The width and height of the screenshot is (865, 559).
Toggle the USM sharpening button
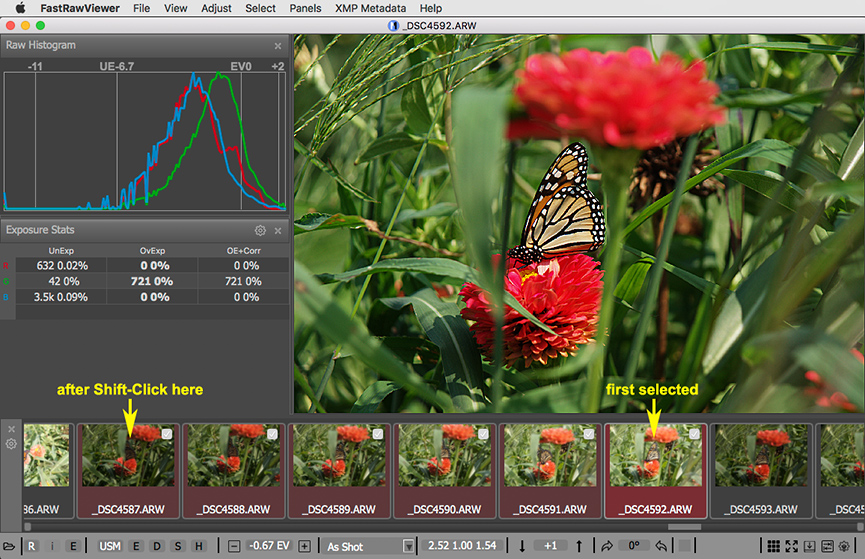tap(109, 546)
